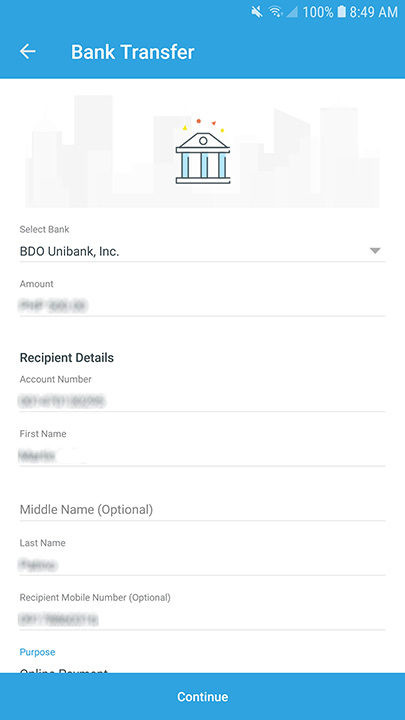The image size is (405, 720).
Task: Tap the cellular signal icon
Action: click(292, 12)
